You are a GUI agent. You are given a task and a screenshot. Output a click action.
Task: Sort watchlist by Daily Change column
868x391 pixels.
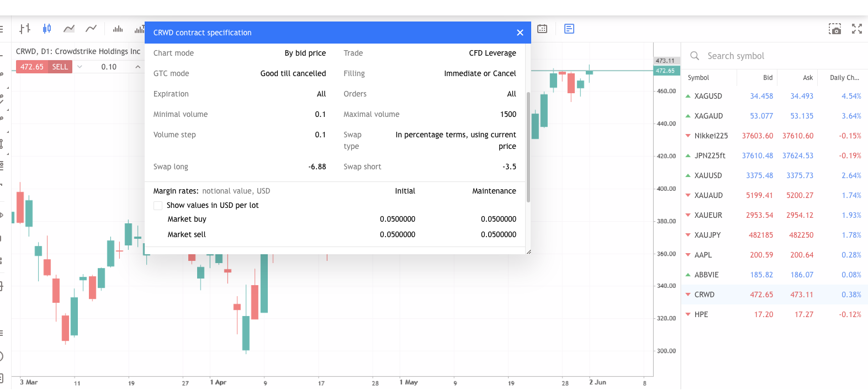click(x=844, y=78)
